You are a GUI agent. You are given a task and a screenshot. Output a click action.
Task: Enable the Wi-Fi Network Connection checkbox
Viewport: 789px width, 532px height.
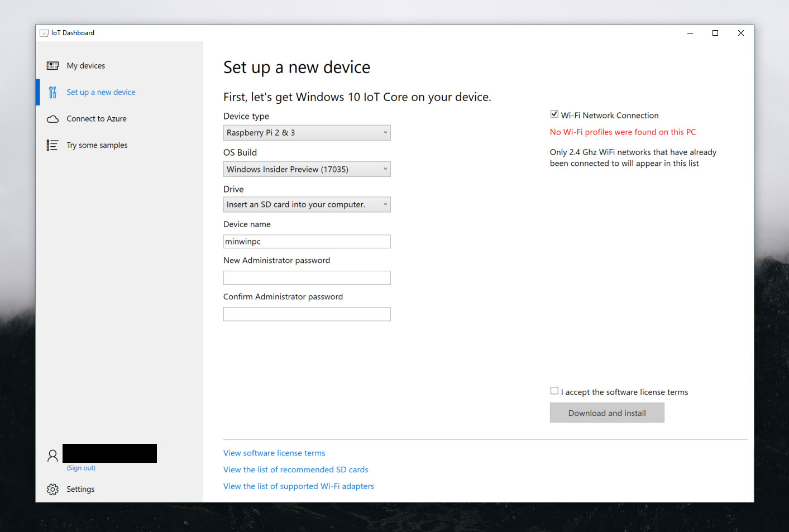click(554, 113)
